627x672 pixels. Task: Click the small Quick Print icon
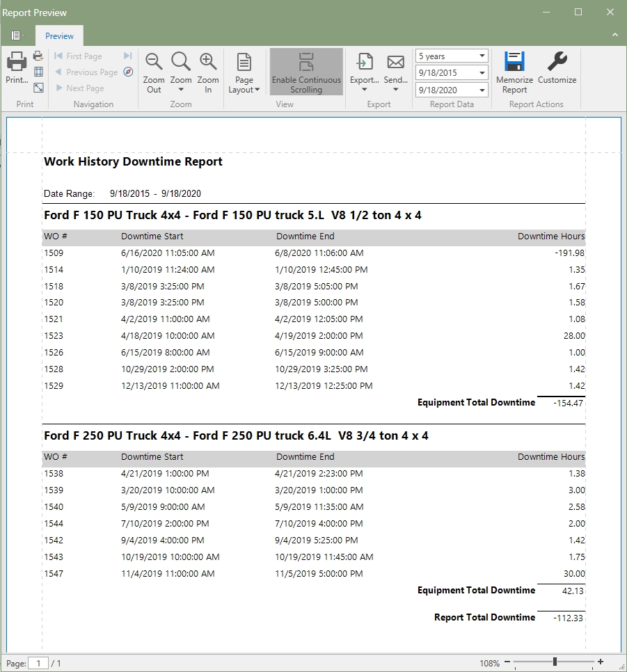[x=38, y=56]
